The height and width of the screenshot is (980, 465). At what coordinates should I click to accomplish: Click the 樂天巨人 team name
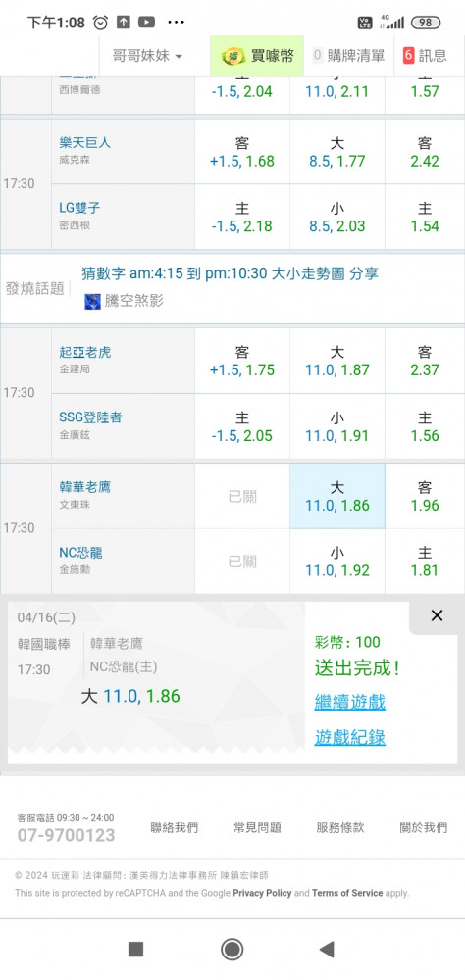click(85, 142)
